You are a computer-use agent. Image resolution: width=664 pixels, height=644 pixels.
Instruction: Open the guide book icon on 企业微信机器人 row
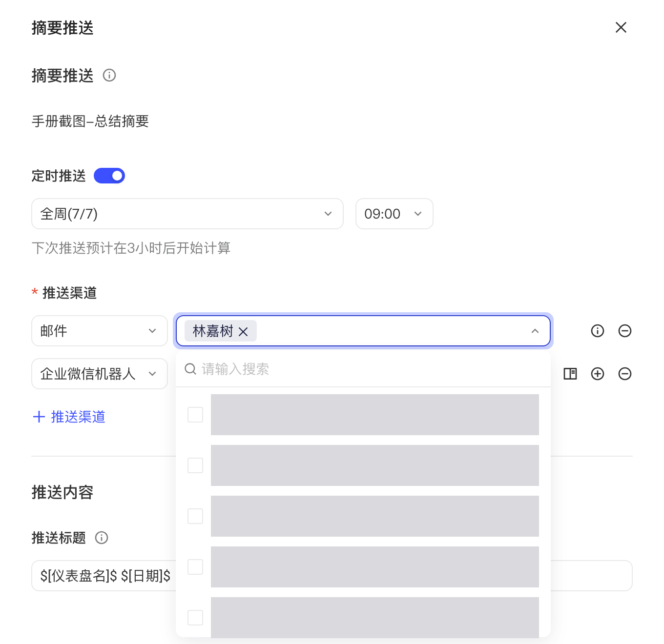point(570,374)
